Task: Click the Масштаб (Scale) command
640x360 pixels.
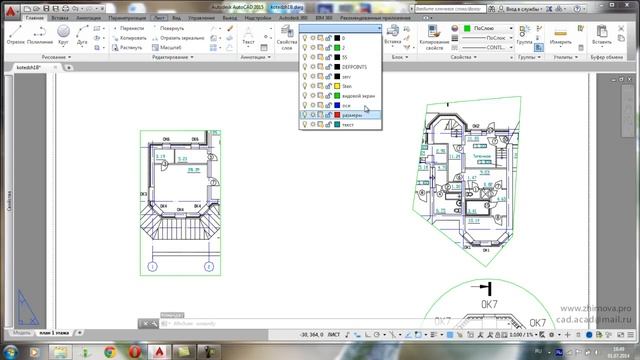Action: (x=167, y=47)
